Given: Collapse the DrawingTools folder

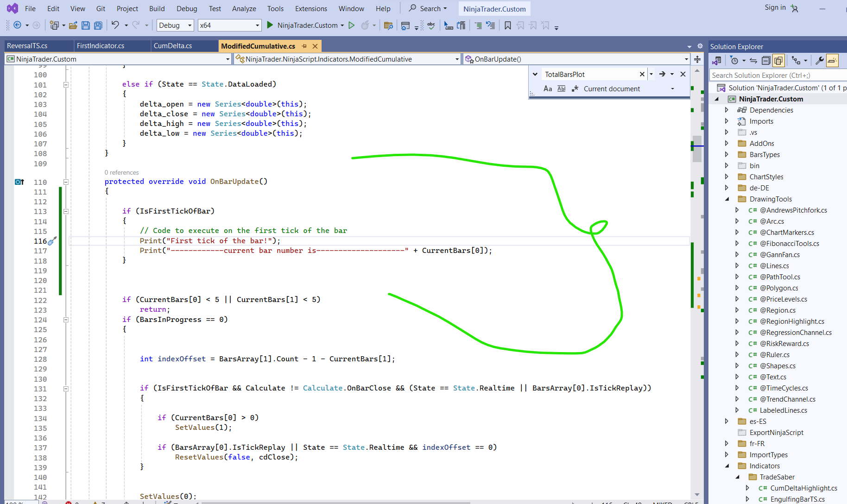Looking at the screenshot, I should 727,199.
